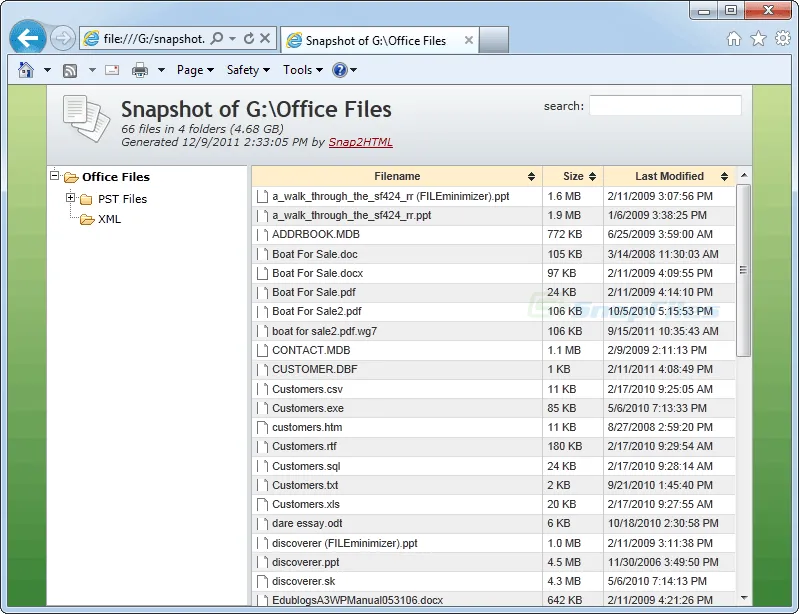Viewport: 799px width, 614px height.
Task: Select the discoverer.ppt filename
Action: tap(305, 562)
